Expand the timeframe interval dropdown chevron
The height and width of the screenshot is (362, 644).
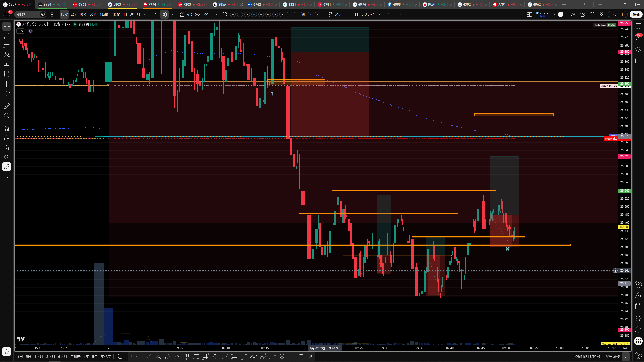click(145, 14)
